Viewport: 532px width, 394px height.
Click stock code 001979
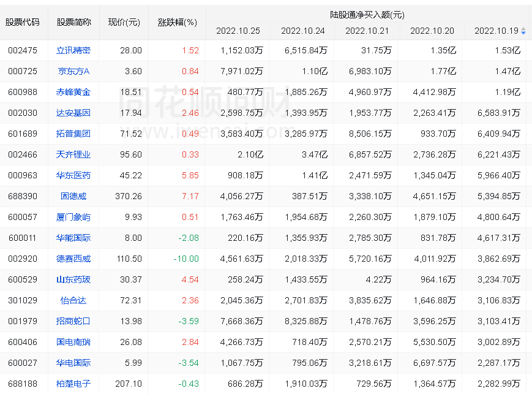(23, 321)
